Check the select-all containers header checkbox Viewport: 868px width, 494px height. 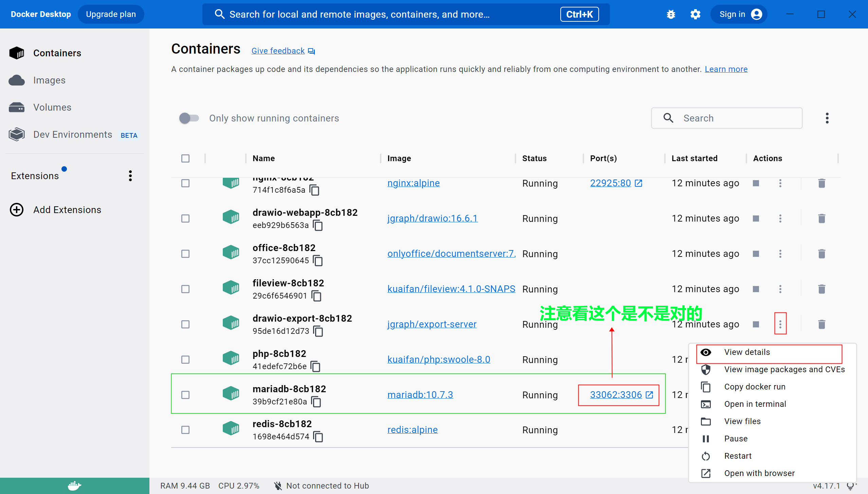(x=185, y=158)
